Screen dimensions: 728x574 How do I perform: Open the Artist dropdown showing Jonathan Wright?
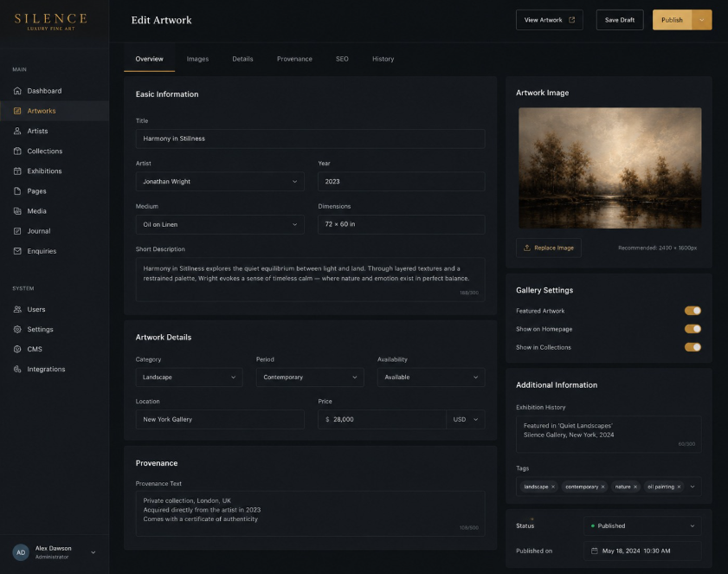pyautogui.click(x=220, y=182)
